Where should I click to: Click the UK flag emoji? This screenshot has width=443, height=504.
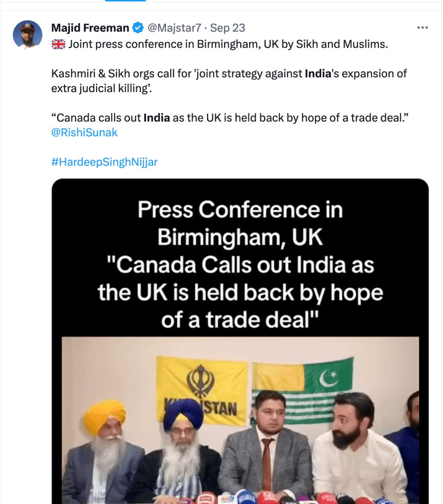coord(58,44)
